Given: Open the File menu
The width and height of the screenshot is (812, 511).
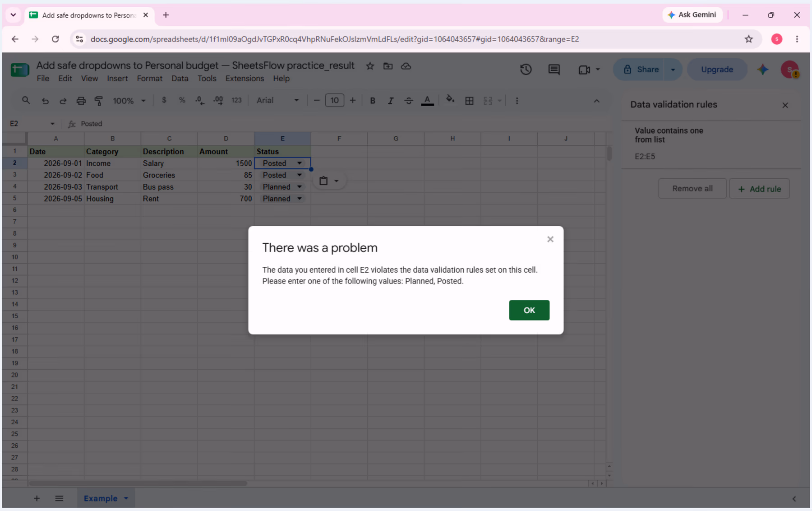Looking at the screenshot, I should tap(43, 79).
